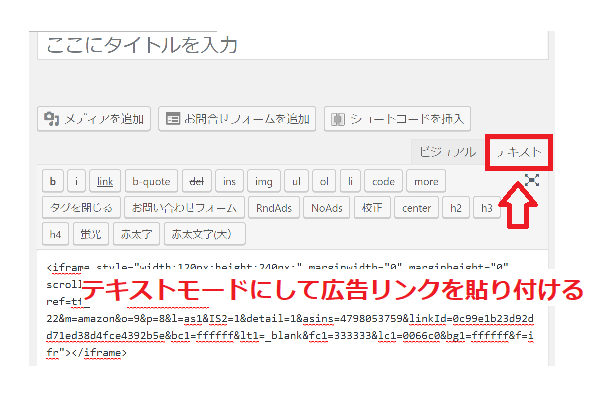Click code line starting with d71ed38d4fce
Screen dimensions: 604x418
290,336
